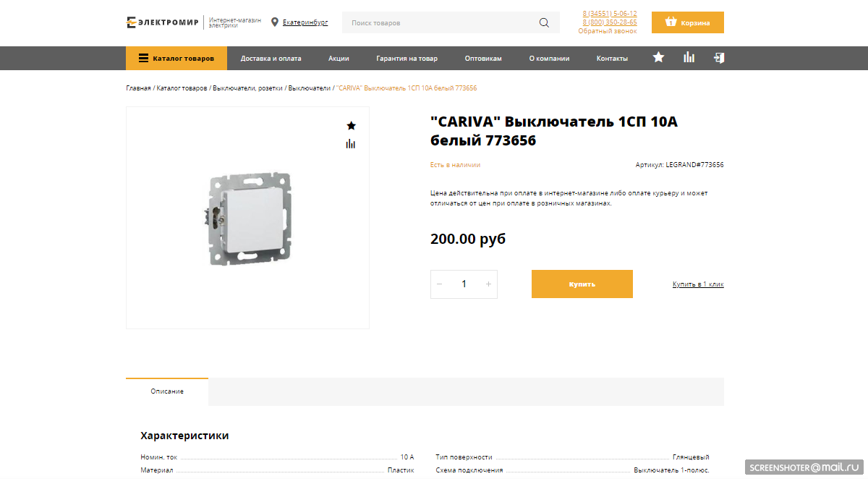Image resolution: width=868 pixels, height=479 pixels.
Task: Click Купить в 1 клик link
Action: (698, 284)
